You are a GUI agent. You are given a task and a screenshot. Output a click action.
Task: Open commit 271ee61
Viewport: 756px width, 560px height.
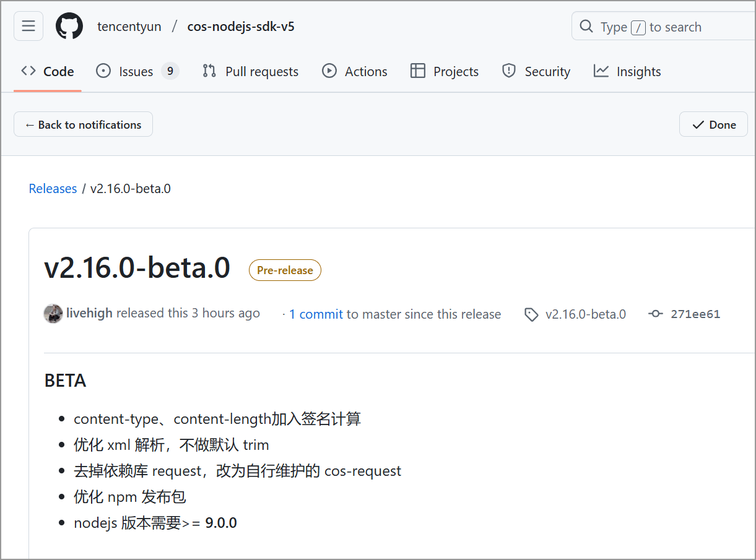(x=695, y=314)
